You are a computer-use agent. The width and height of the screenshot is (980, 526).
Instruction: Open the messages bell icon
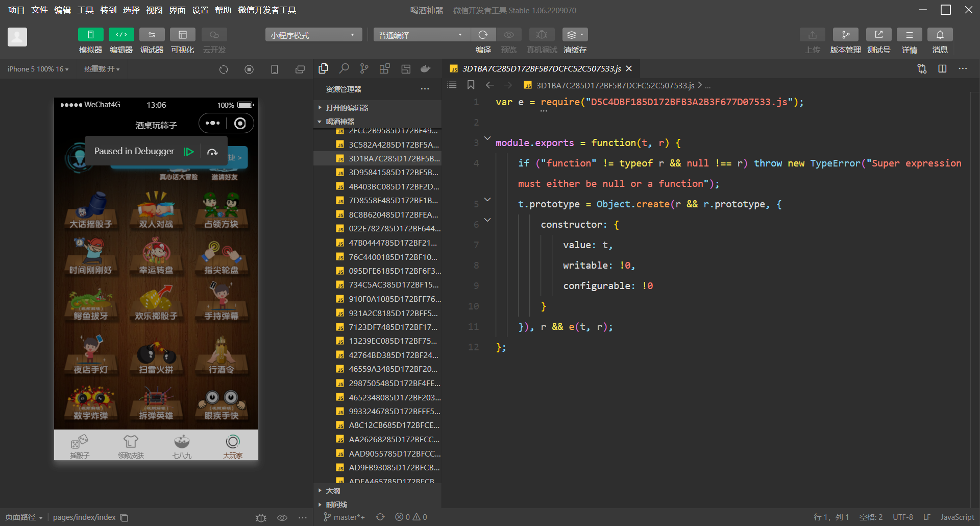point(940,35)
